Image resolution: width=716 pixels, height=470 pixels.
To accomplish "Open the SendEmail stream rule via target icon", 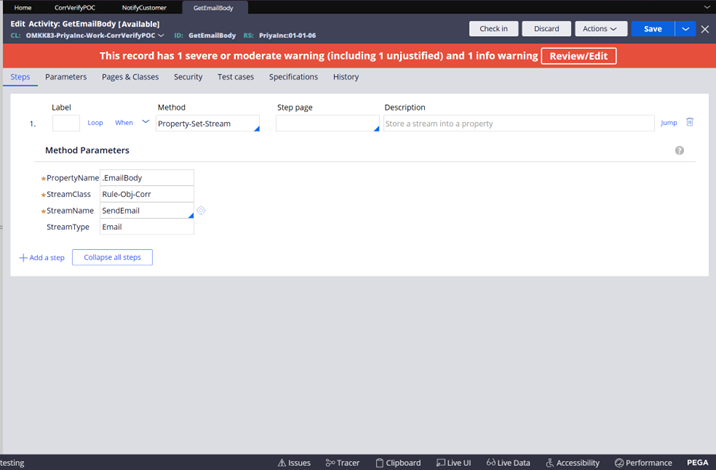I will 201,211.
